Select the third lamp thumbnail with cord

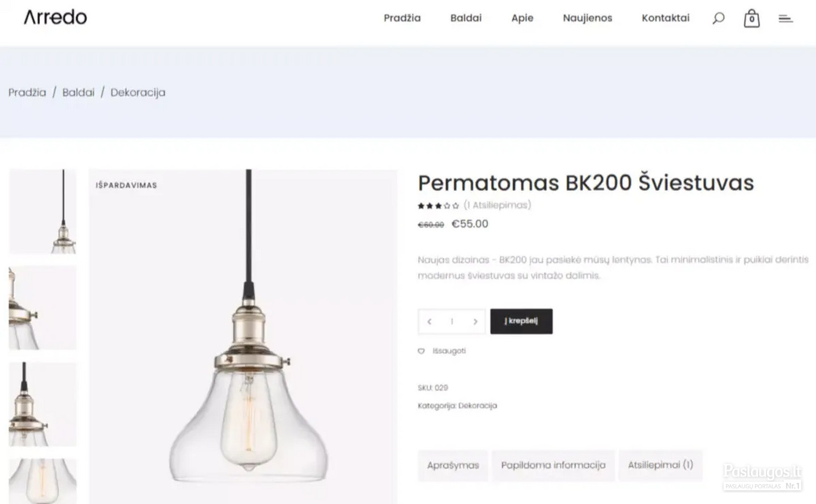point(42,404)
